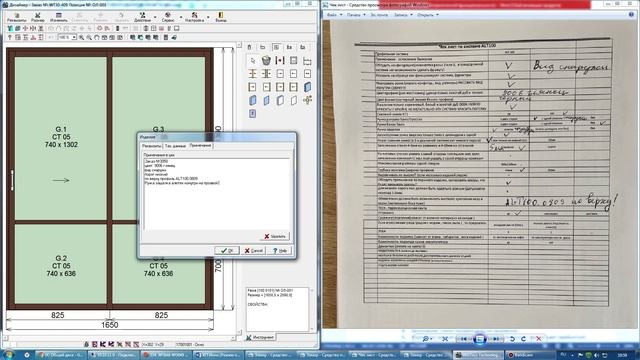
Task: Click the Cancel button
Action: pos(253,250)
